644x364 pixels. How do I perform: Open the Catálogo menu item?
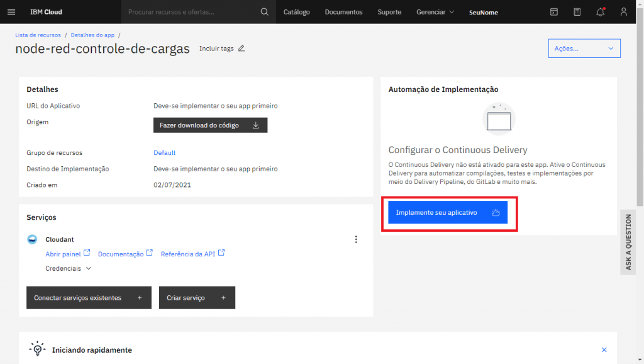point(297,12)
